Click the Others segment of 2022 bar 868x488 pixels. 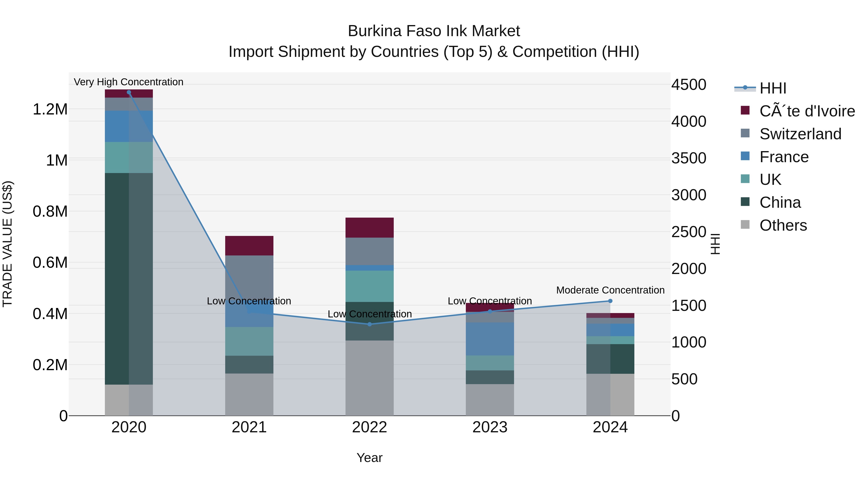point(370,378)
